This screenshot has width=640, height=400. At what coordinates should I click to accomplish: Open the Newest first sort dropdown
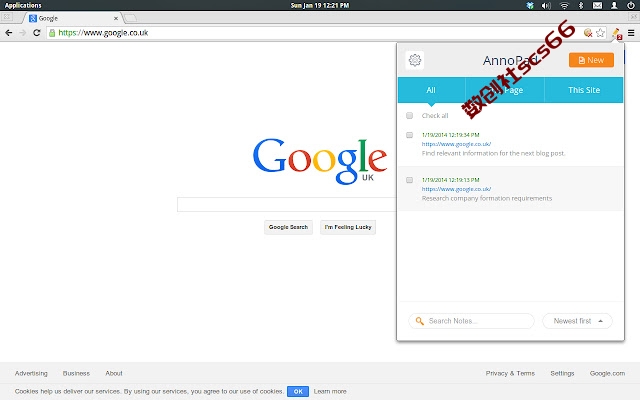click(x=578, y=321)
